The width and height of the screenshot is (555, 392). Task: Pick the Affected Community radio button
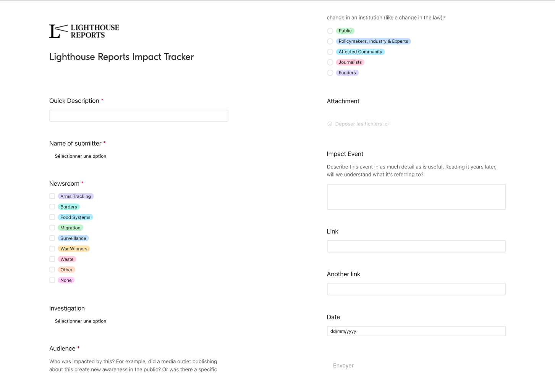click(330, 52)
